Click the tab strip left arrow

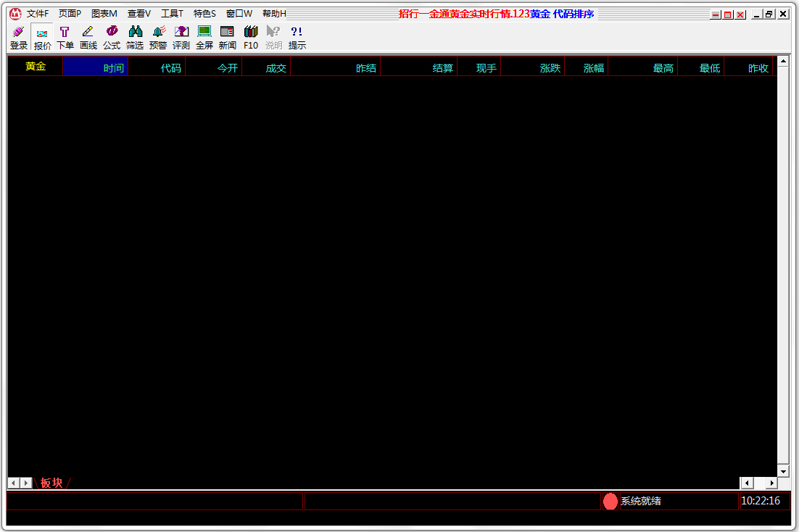click(x=14, y=483)
